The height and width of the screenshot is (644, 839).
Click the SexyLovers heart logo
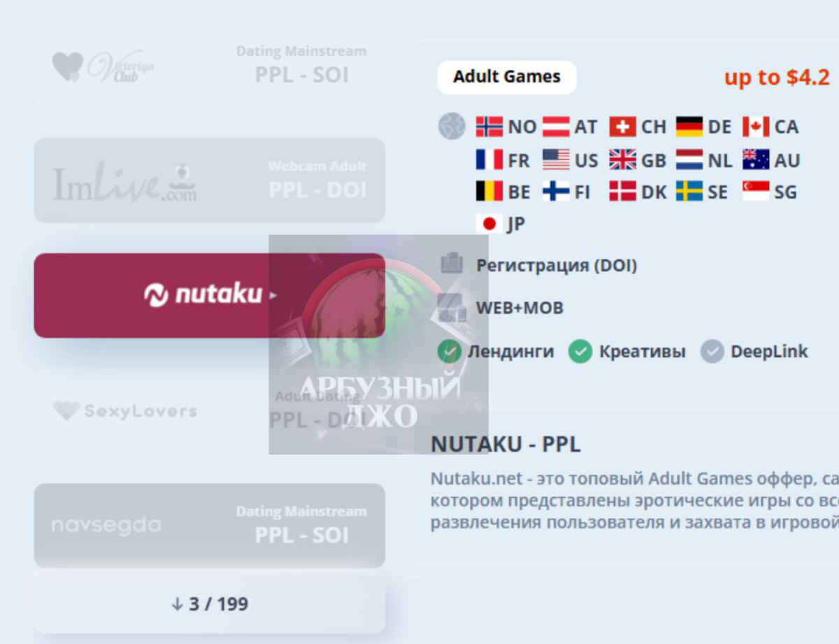pyautogui.click(x=66, y=410)
